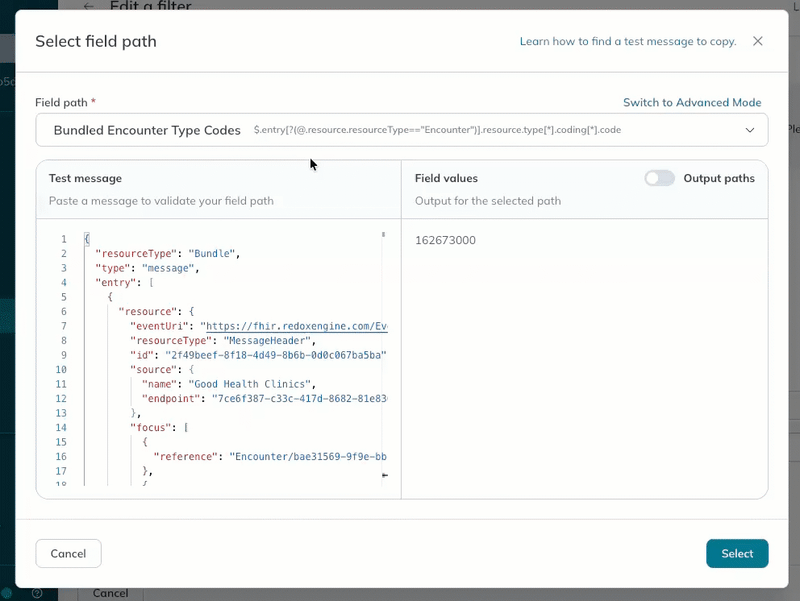Click the "focus" line in JSON

[x=159, y=428]
